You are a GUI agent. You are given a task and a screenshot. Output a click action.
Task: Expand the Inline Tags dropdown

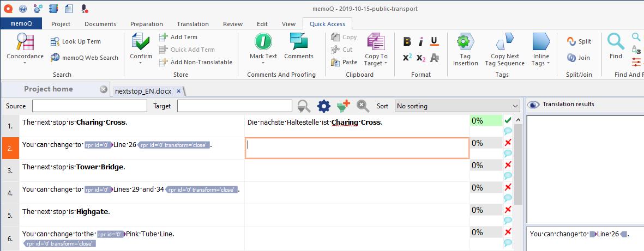(x=549, y=64)
